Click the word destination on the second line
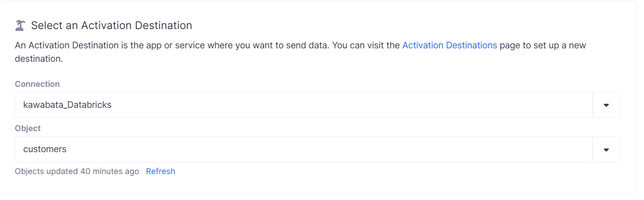Screen dimensions: 644x200 (38, 59)
